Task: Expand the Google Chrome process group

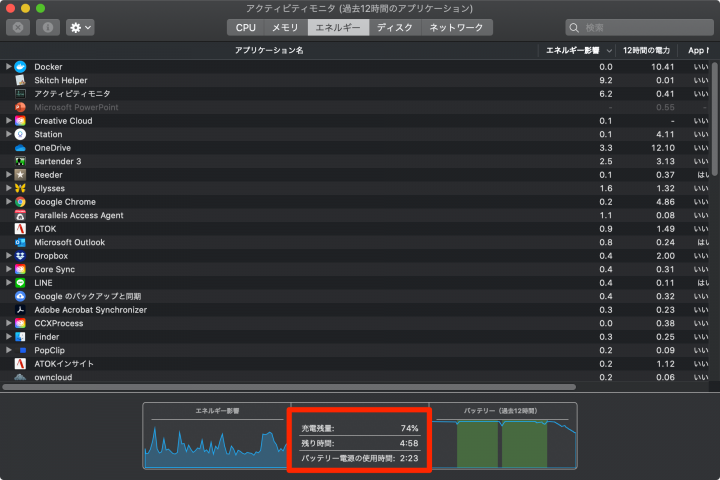Action: (x=8, y=202)
